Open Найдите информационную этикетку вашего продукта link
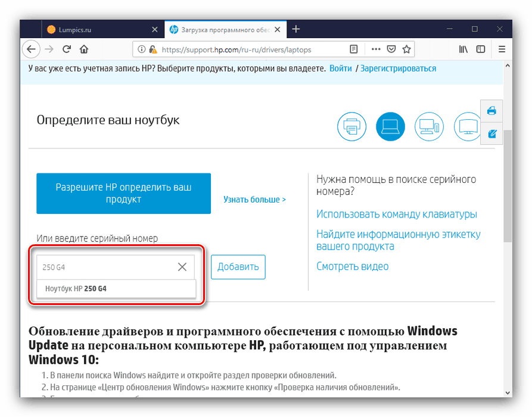 (x=399, y=240)
